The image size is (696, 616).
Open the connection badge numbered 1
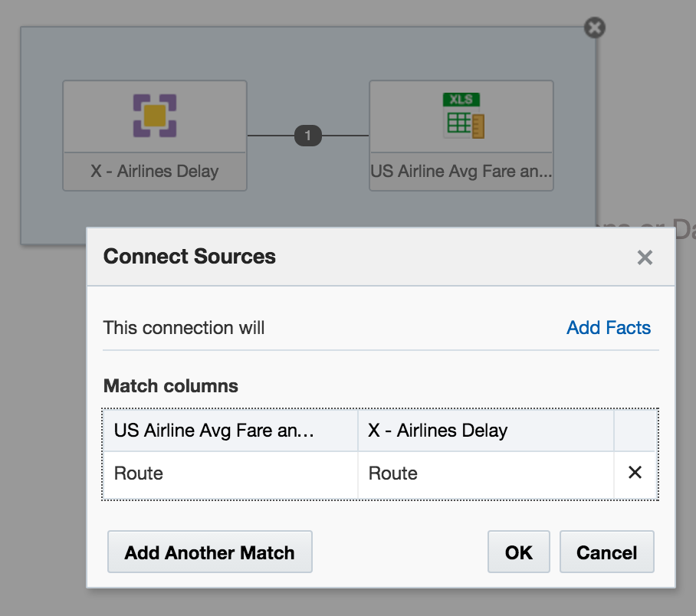coord(308,136)
